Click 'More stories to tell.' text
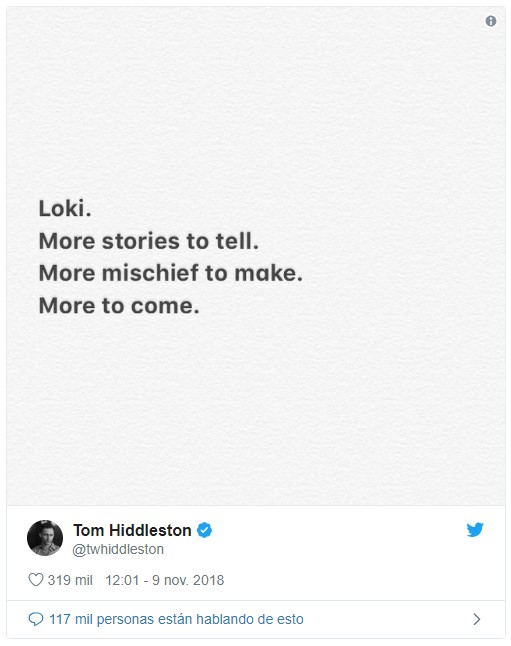 pyautogui.click(x=149, y=241)
